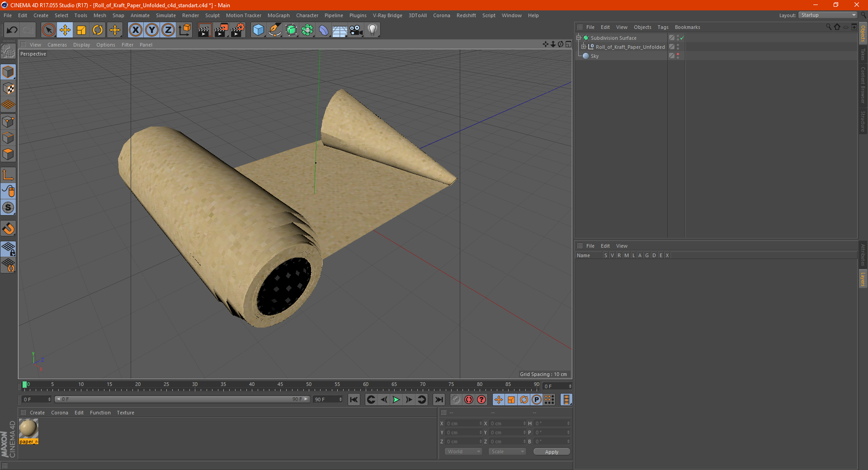The image size is (868, 470).
Task: Collapse the Subdivision Surface tree item
Action: click(579, 38)
